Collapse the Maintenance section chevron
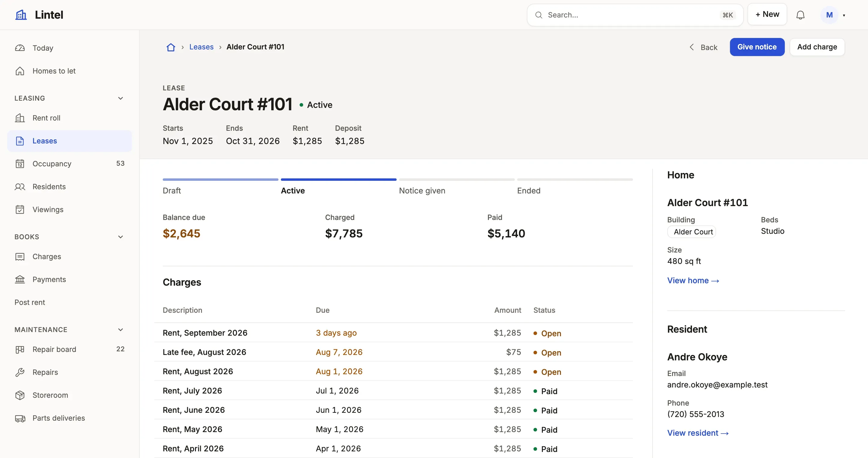Image resolution: width=868 pixels, height=458 pixels. click(120, 330)
